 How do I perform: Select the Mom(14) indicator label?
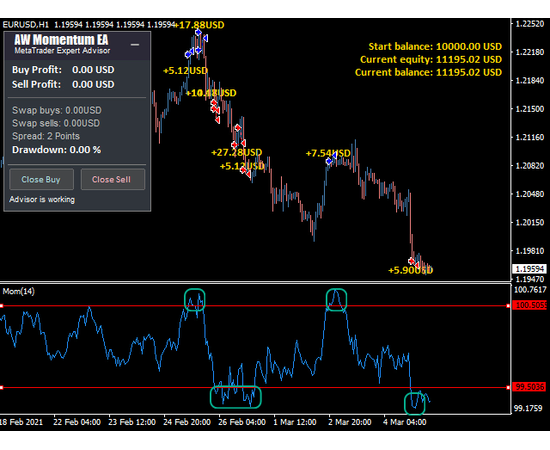(x=19, y=291)
